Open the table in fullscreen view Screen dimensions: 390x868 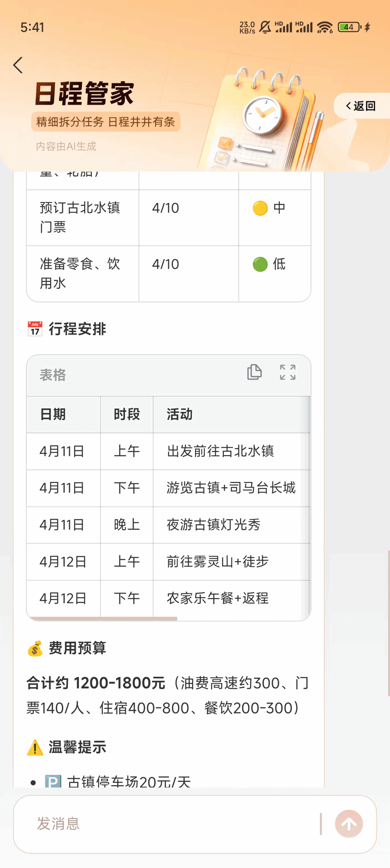tap(288, 372)
